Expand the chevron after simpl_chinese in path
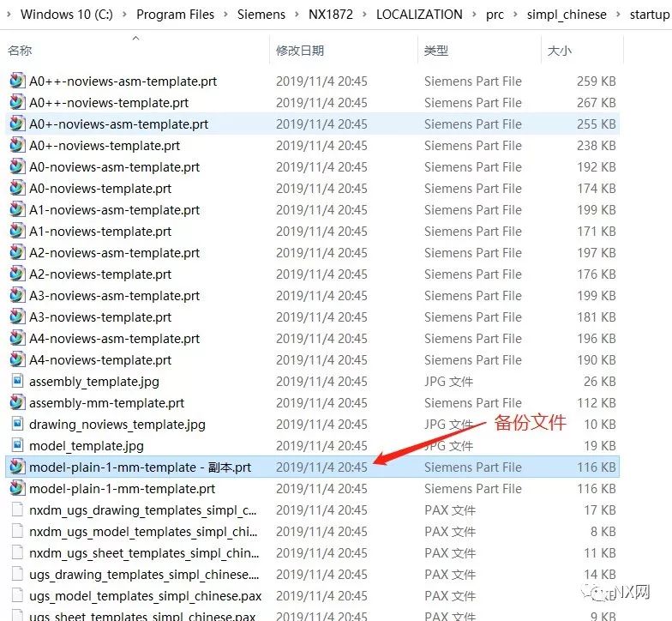 tap(618, 14)
